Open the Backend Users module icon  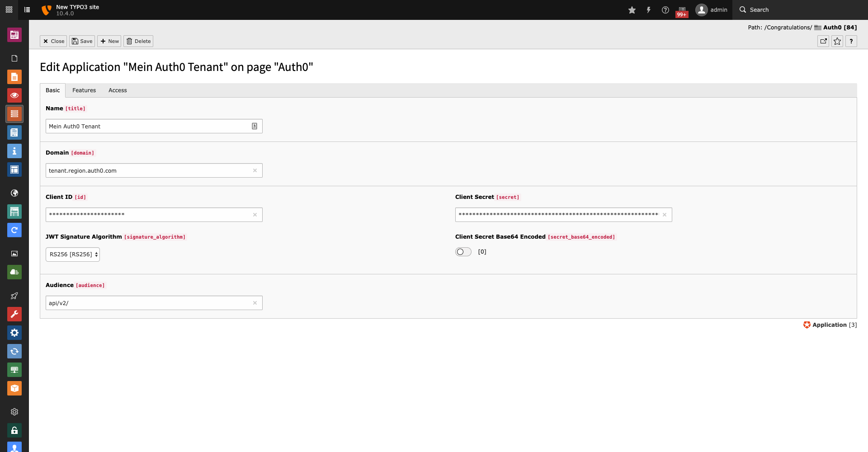click(14, 447)
